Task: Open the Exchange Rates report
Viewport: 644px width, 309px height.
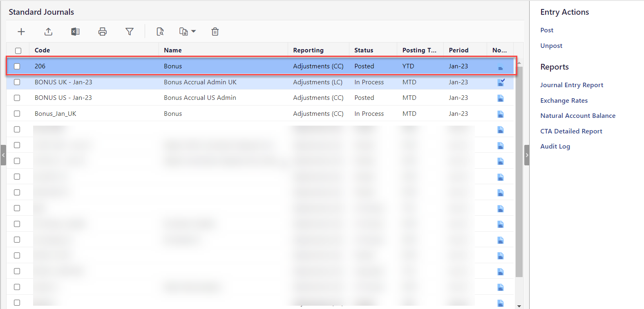Action: [x=564, y=100]
